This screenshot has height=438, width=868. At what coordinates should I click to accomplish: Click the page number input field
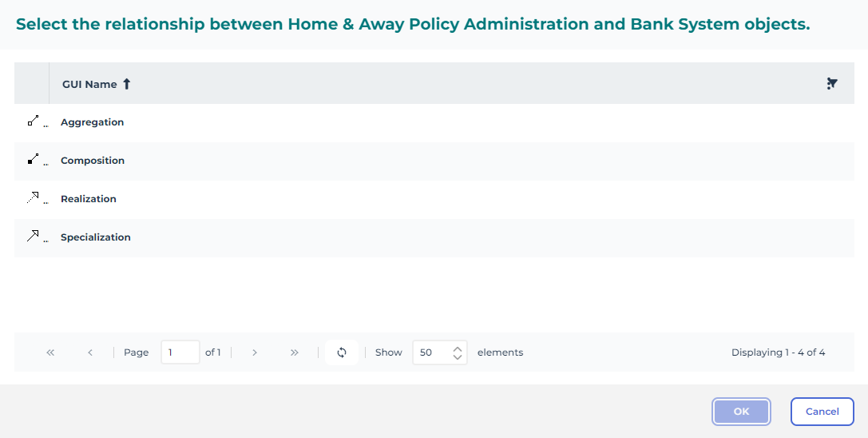[180, 352]
